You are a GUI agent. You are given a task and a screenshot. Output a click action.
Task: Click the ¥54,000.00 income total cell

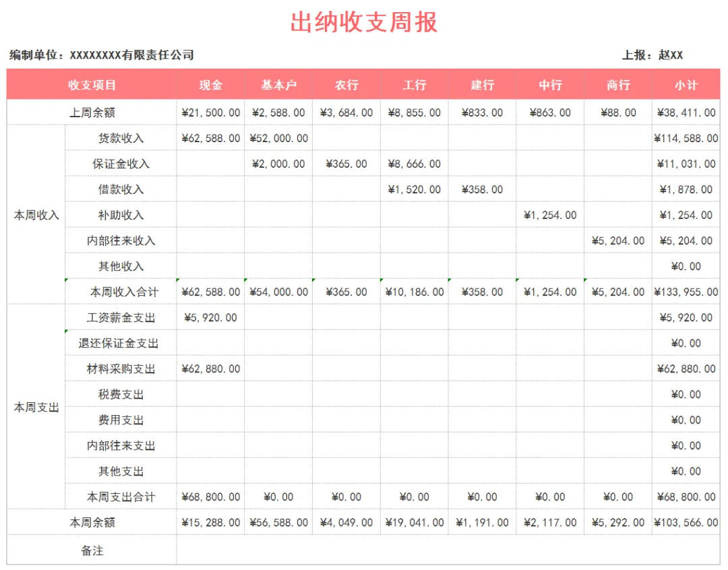[278, 292]
